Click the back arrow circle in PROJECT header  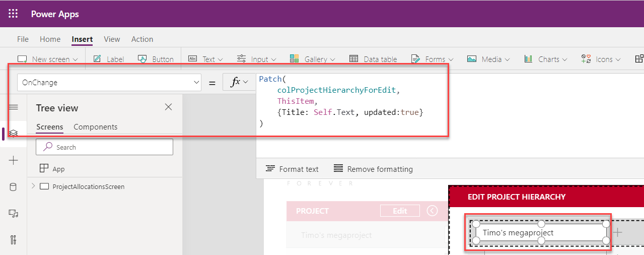(432, 211)
